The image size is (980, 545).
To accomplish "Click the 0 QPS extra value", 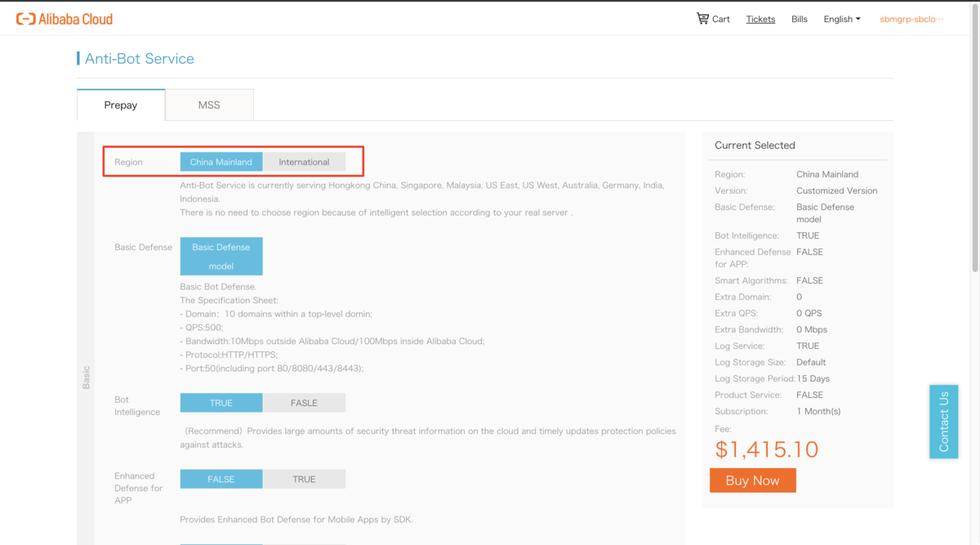I will (x=809, y=313).
